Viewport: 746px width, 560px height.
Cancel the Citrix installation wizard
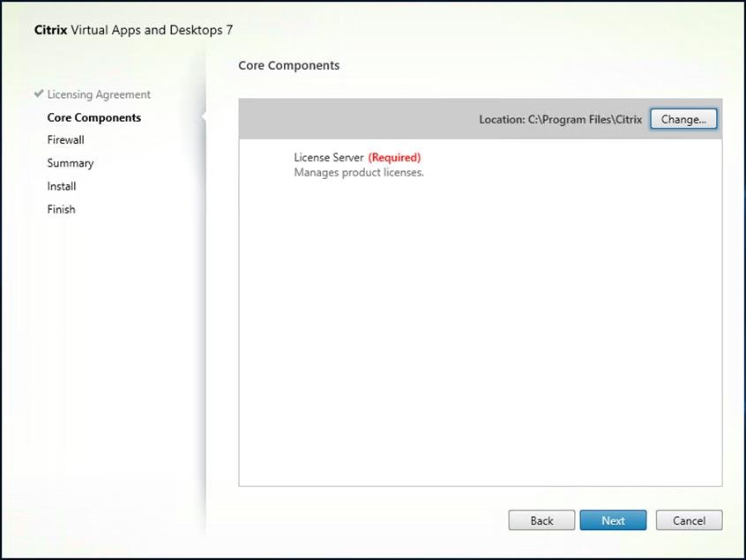coord(689,520)
